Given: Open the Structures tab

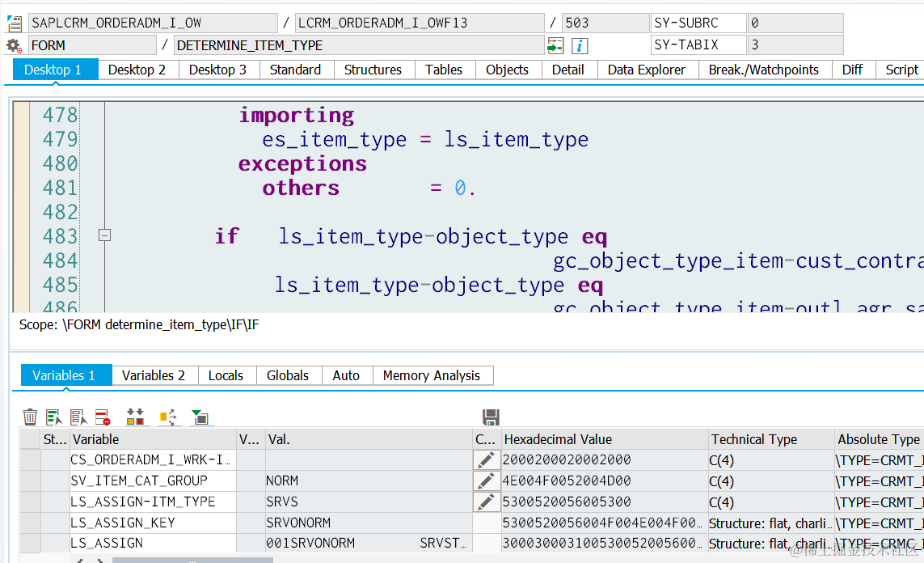Looking at the screenshot, I should tap(373, 70).
